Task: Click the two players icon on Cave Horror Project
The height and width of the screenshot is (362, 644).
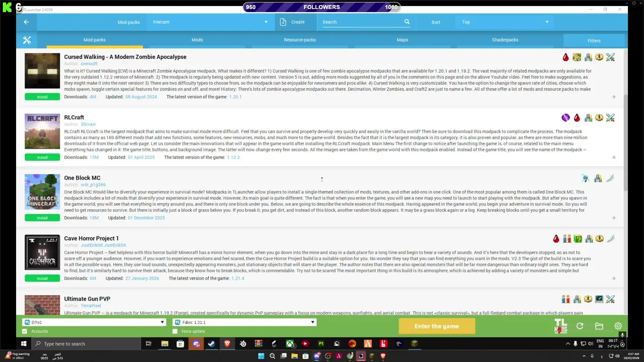Action: pos(567,239)
